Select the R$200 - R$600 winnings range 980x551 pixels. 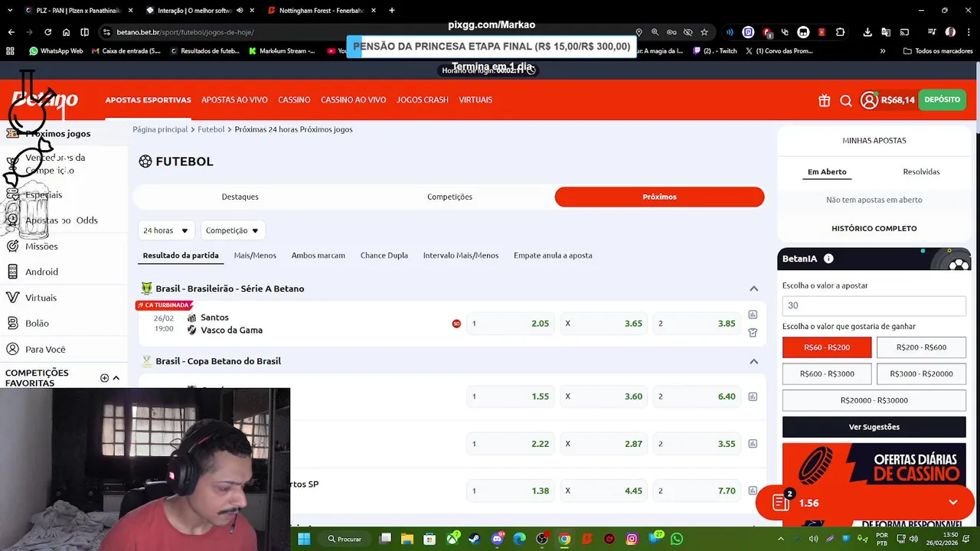click(921, 347)
